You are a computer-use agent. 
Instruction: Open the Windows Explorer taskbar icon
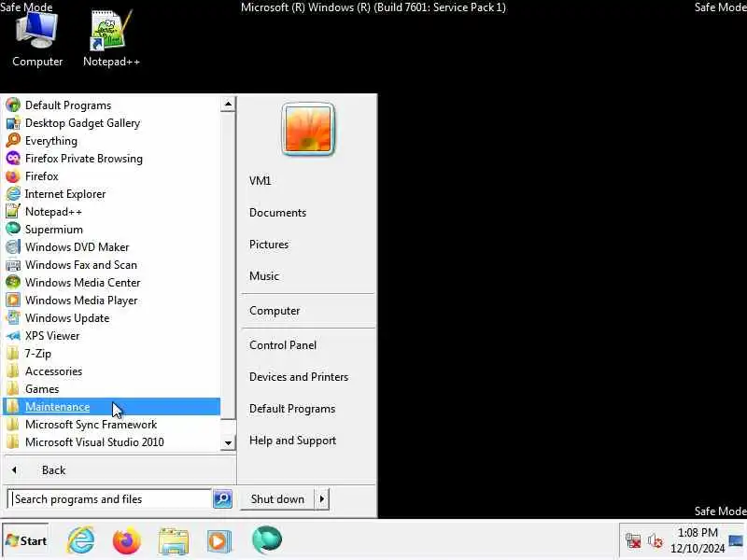pos(173,540)
